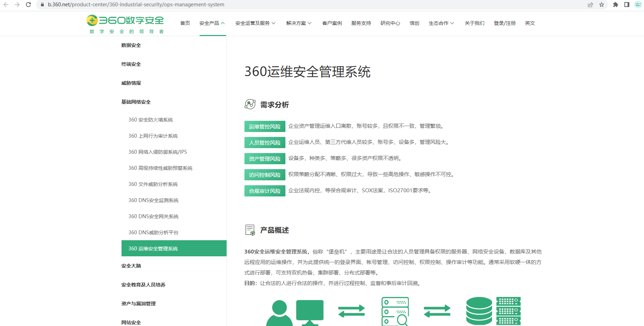
Task: Open 360 网络入侵防御系统/IPS sidebar link
Action: click(x=158, y=152)
